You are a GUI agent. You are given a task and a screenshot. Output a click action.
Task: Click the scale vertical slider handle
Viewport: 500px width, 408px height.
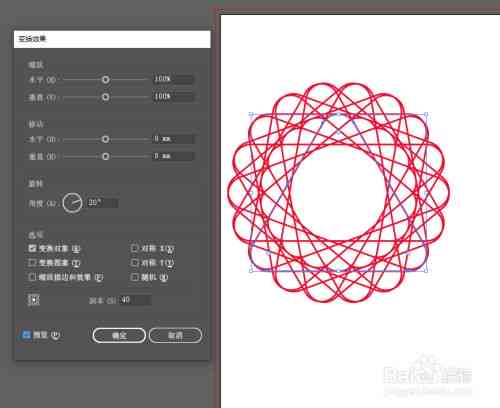pyautogui.click(x=105, y=97)
